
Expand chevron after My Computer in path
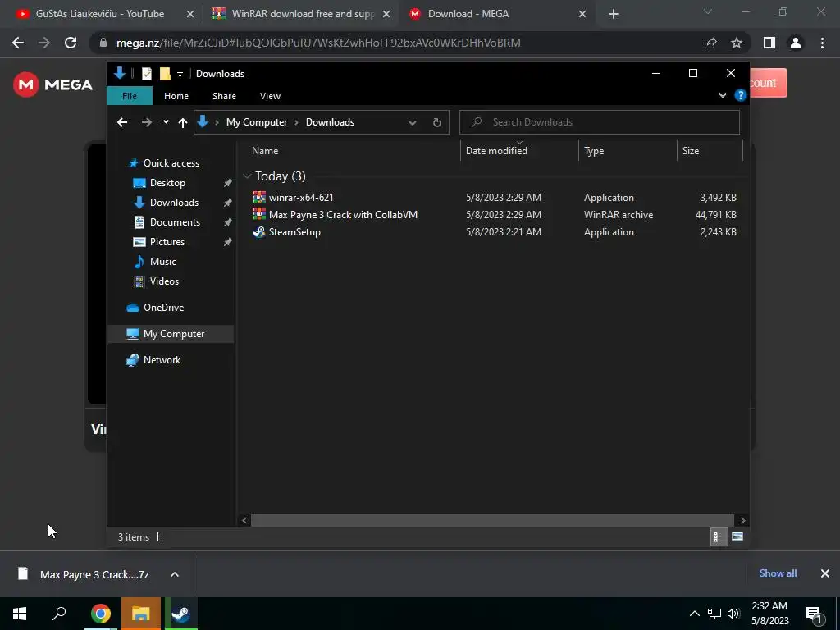[x=296, y=123]
